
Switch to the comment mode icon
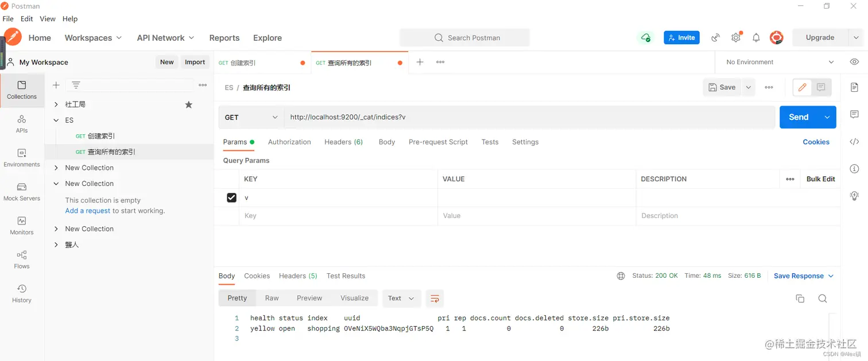point(821,87)
